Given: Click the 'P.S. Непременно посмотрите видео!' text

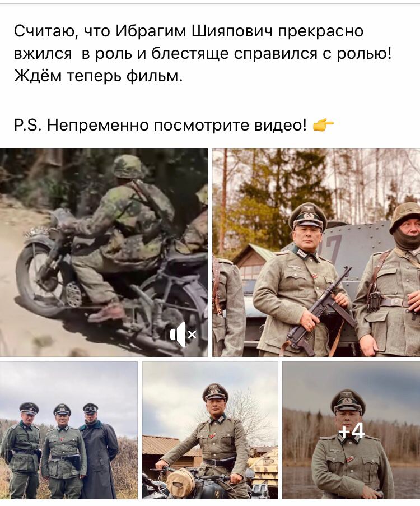Looking at the screenshot, I should [x=160, y=125].
